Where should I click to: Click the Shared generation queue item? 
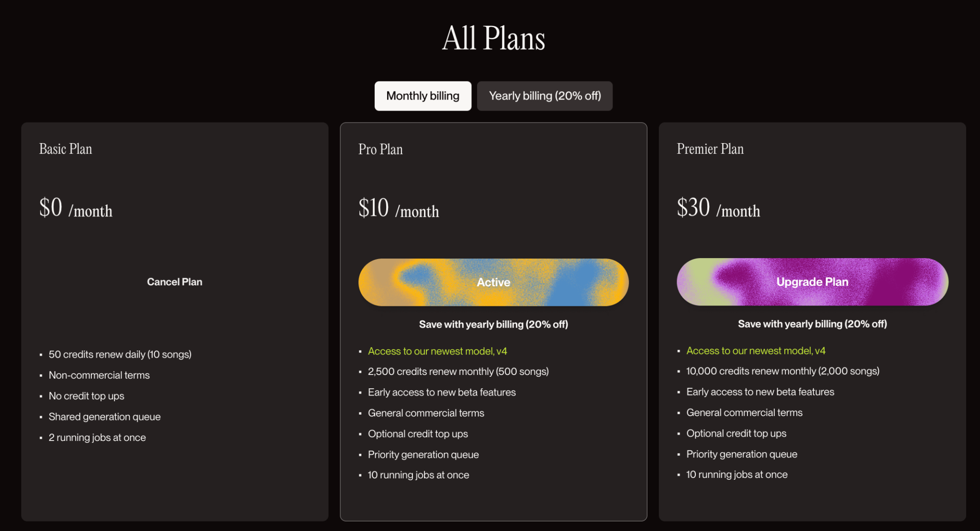click(104, 417)
